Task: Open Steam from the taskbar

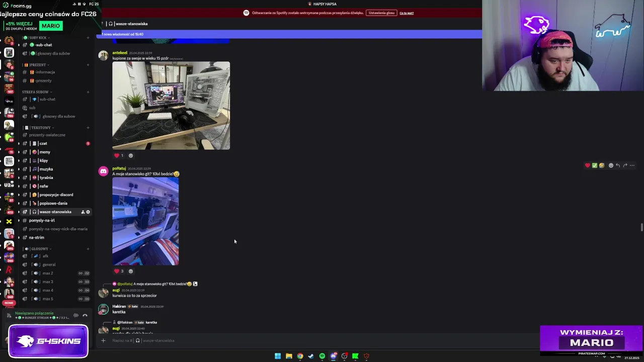Action: point(311,356)
